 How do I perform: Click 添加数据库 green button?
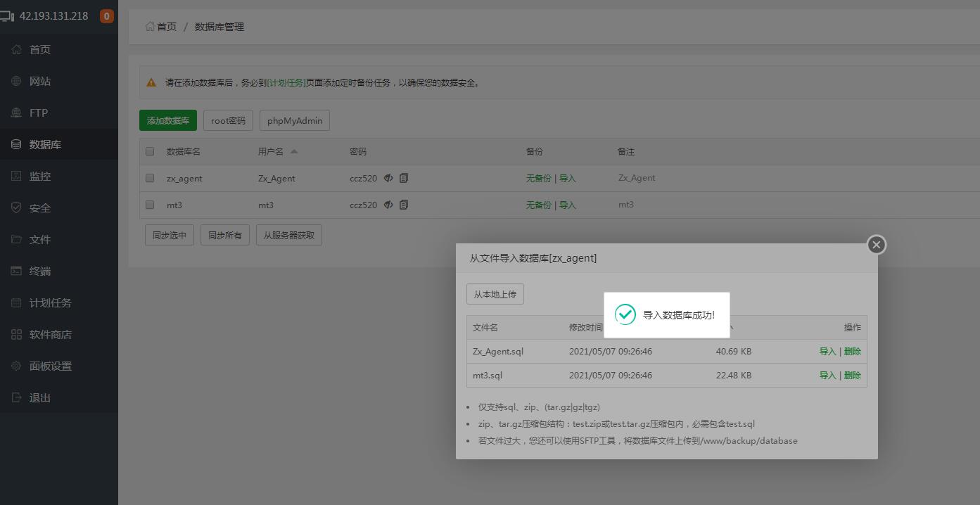click(168, 121)
